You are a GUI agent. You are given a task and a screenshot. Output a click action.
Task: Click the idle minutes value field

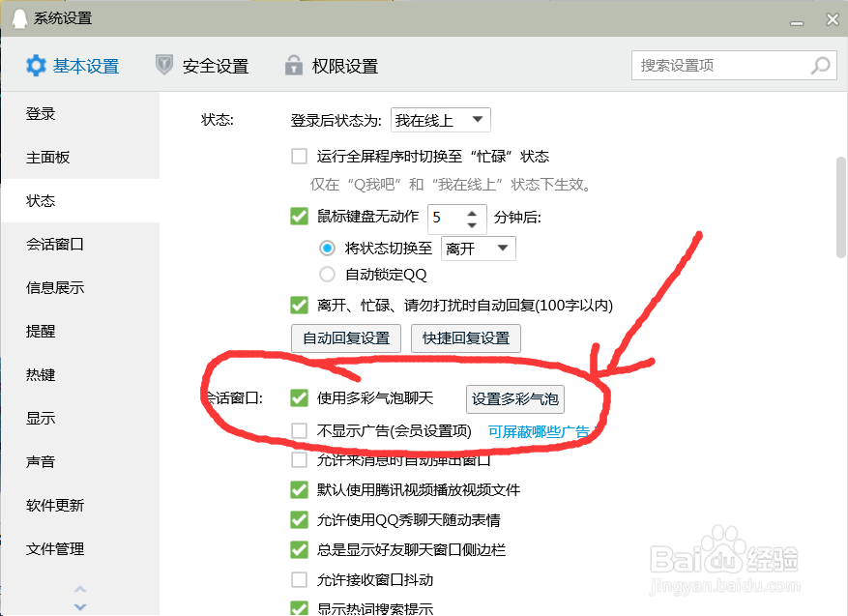(446, 218)
